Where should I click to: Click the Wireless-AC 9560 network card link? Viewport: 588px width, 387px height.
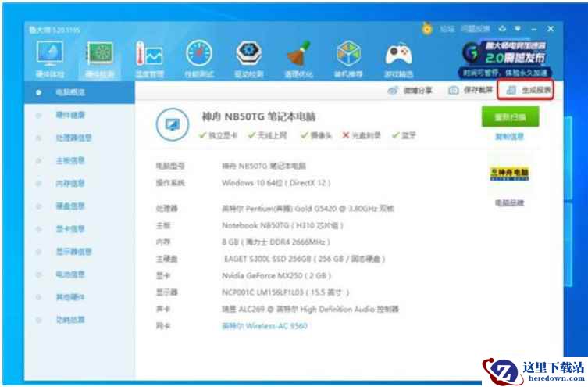tap(265, 326)
